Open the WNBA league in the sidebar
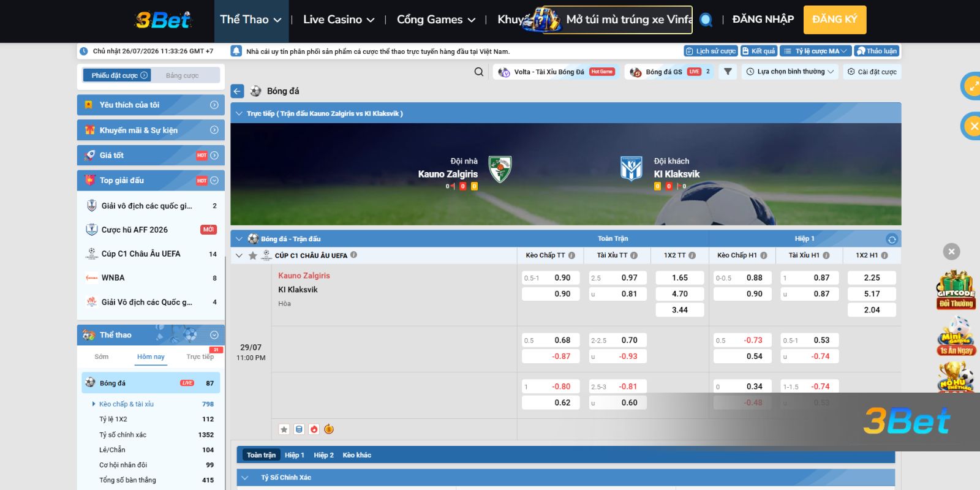Screen dimensions: 980x490 click(151, 277)
